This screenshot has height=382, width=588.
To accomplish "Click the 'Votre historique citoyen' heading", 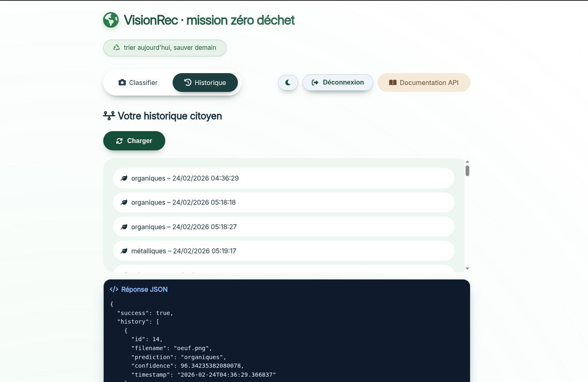I will point(170,116).
